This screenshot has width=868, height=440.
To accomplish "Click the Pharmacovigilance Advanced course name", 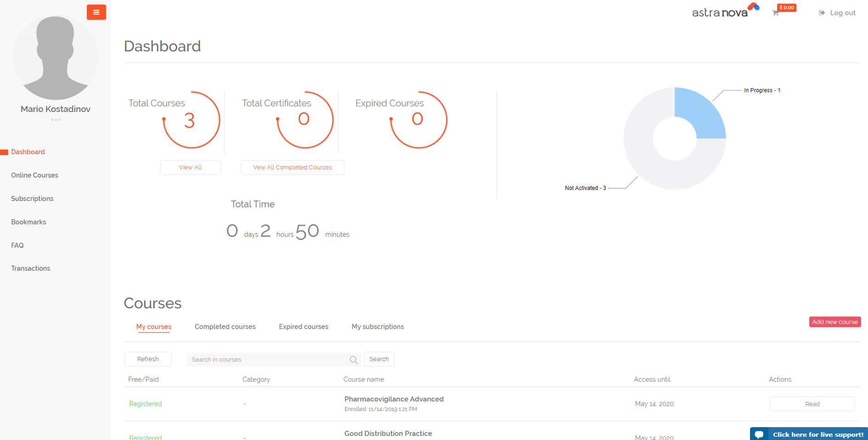I will tap(394, 399).
